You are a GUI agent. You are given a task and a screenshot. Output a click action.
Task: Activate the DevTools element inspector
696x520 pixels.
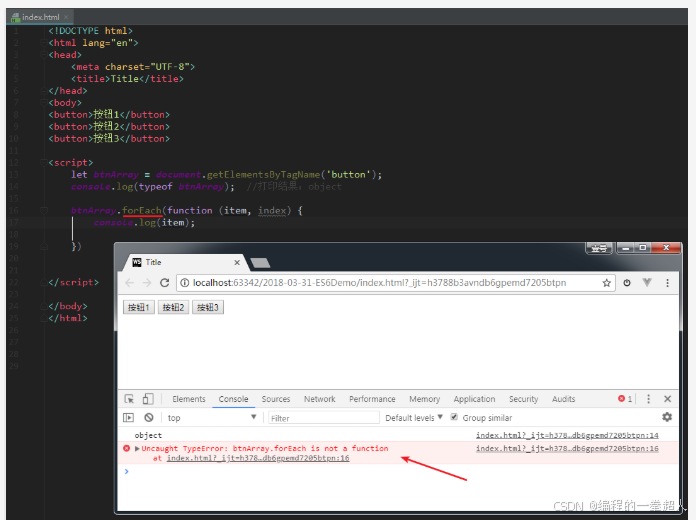click(x=129, y=399)
